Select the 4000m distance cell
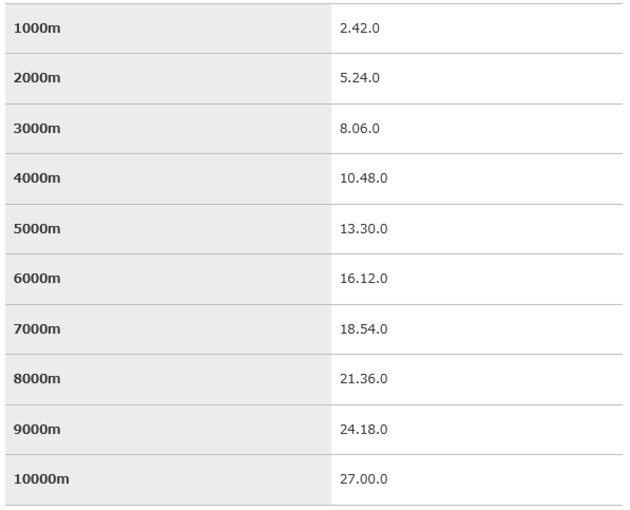630x510 pixels. 36,179
